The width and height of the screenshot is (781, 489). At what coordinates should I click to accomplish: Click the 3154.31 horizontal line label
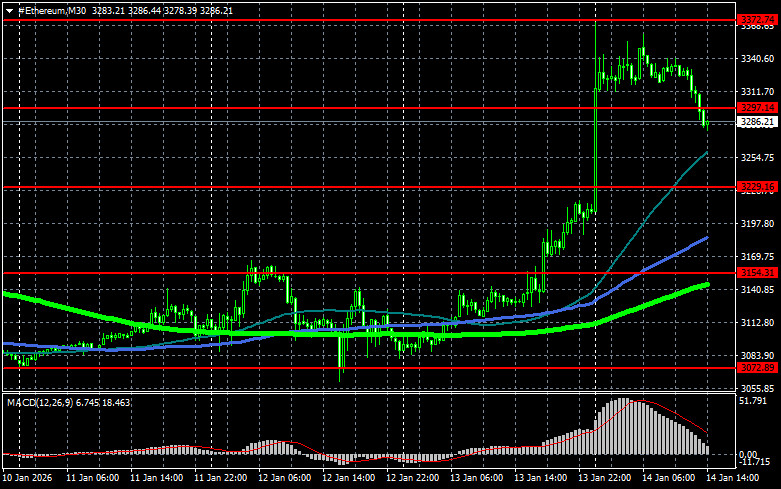point(757,272)
